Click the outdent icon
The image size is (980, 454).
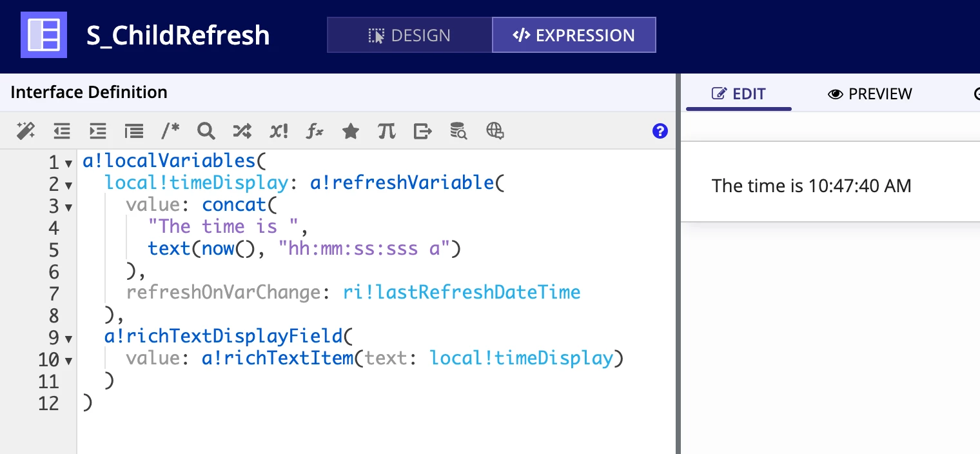click(x=62, y=132)
